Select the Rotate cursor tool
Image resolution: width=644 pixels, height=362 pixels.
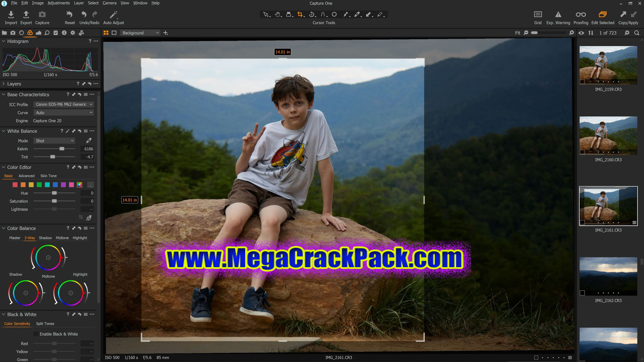[x=312, y=14]
